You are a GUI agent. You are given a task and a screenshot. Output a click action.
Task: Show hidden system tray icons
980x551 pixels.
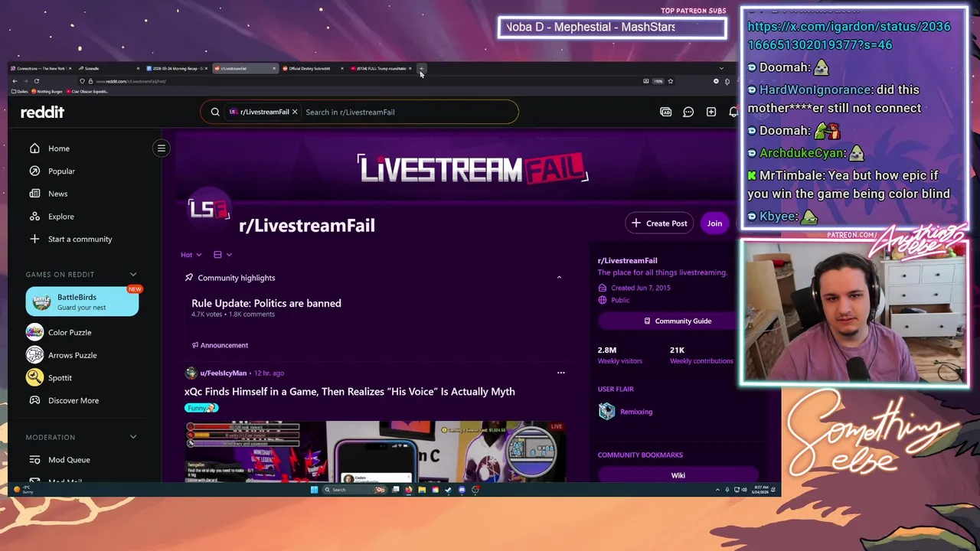[x=717, y=490]
